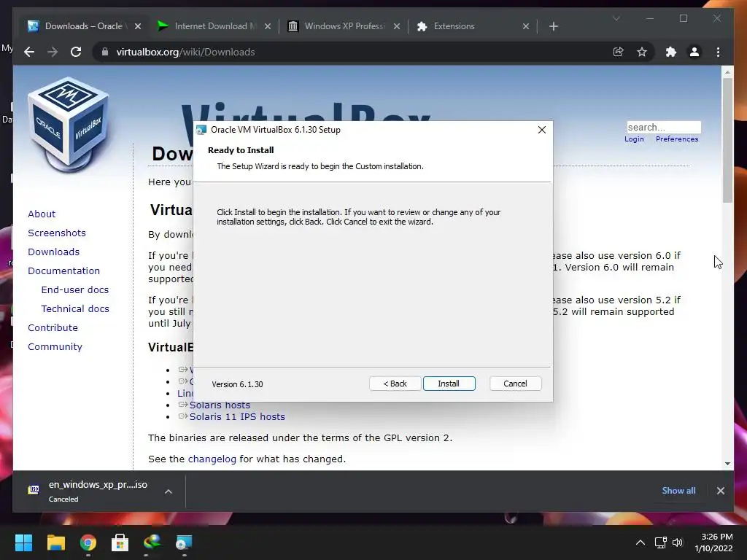Open VirtualBox installer taskbar icon

tap(184, 542)
